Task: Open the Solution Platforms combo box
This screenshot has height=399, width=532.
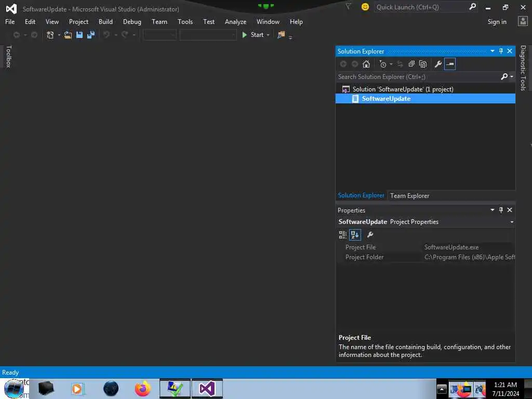Action: pyautogui.click(x=208, y=35)
